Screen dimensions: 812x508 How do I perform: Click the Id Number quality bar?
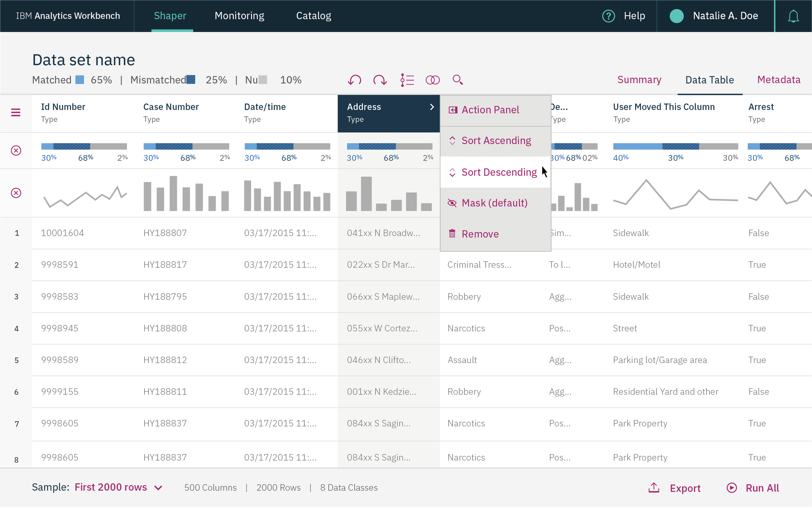click(84, 147)
